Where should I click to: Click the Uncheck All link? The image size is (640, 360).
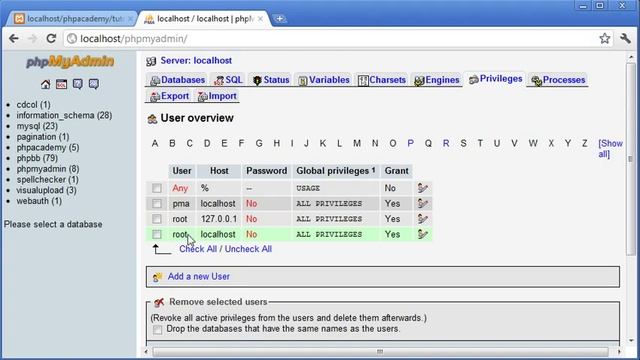pos(248,249)
